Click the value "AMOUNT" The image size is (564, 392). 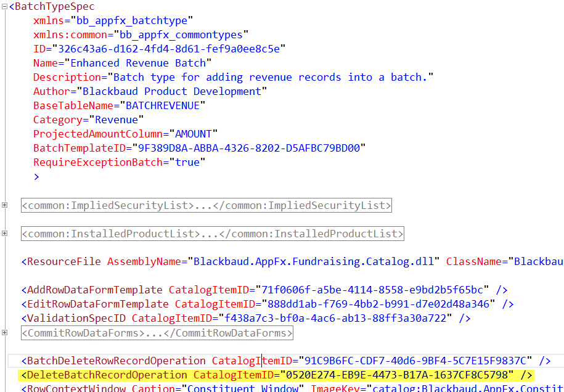coord(194,134)
